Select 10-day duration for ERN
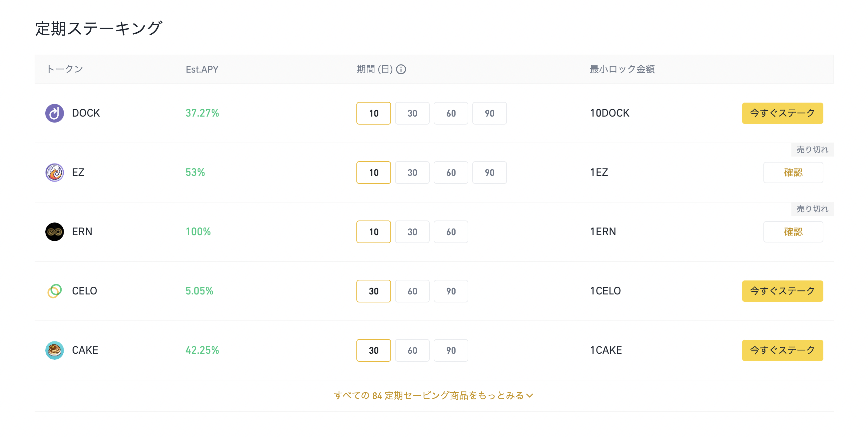The image size is (868, 437). 374,232
